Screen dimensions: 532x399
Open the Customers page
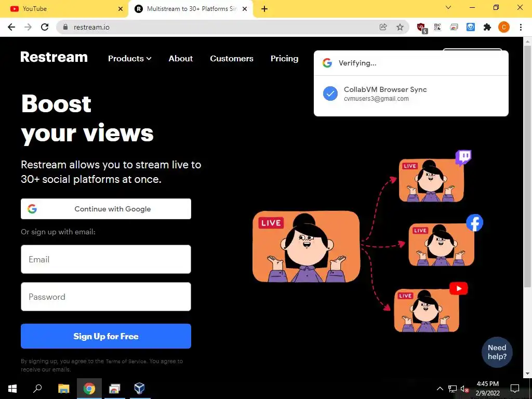click(x=232, y=58)
